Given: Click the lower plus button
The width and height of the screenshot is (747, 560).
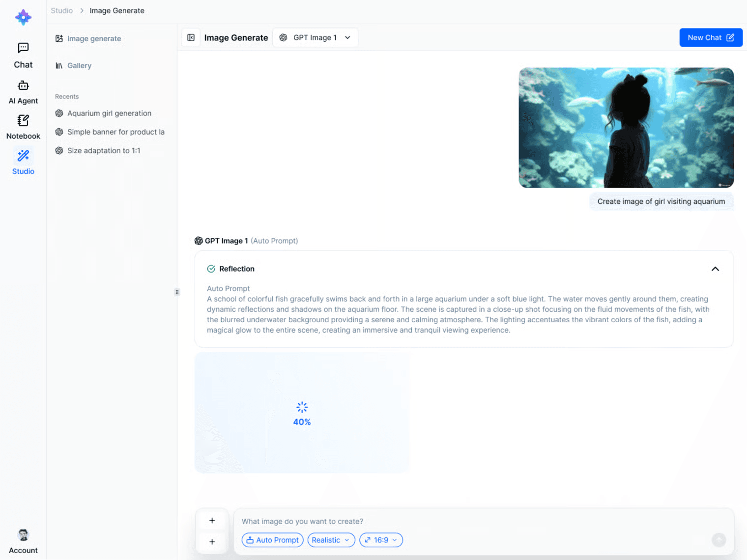Looking at the screenshot, I should 212,542.
